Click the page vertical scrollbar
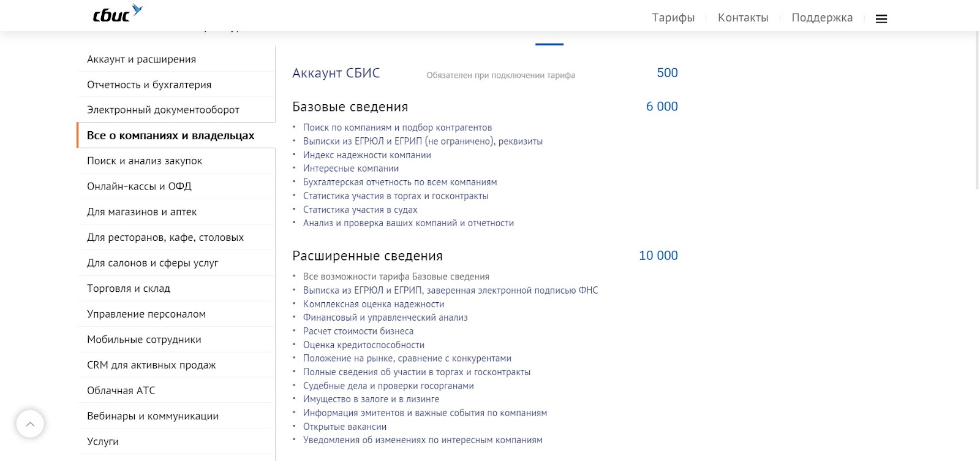 [977, 110]
